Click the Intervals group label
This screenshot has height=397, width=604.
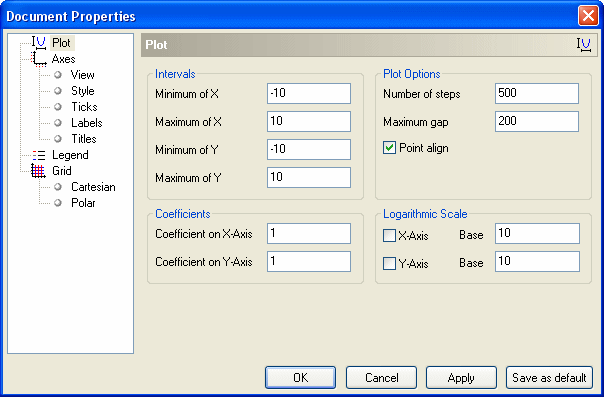175,74
